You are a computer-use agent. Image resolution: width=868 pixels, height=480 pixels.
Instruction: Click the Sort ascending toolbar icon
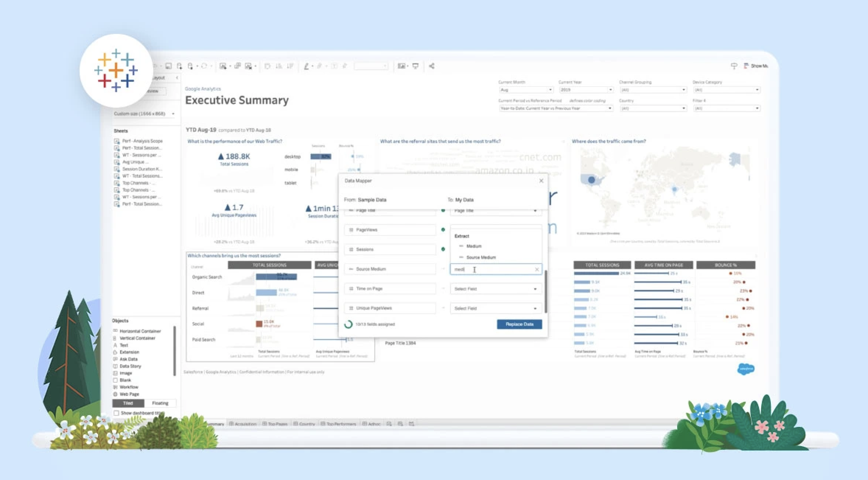pyautogui.click(x=279, y=66)
